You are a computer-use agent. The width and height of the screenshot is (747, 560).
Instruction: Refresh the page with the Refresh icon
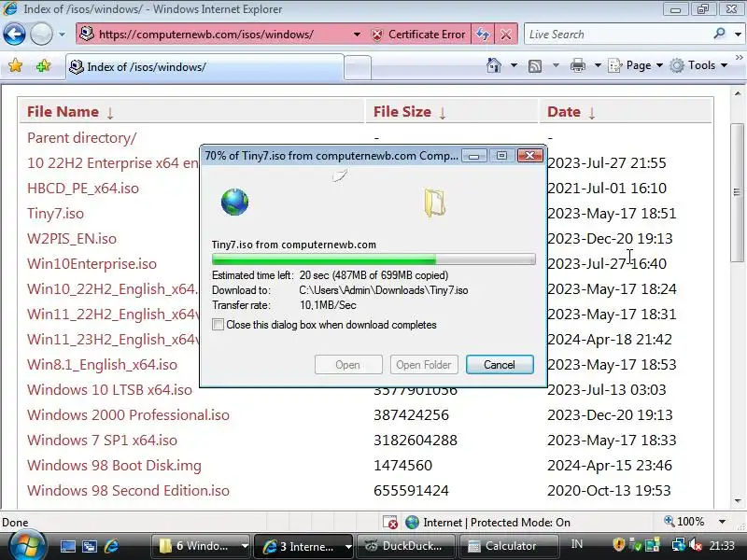tap(483, 35)
